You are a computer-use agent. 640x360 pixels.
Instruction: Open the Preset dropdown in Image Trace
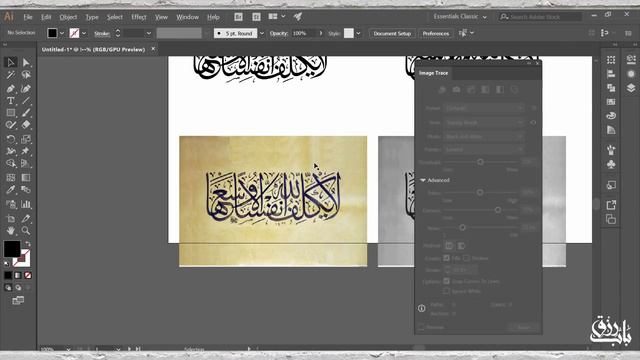pos(484,108)
